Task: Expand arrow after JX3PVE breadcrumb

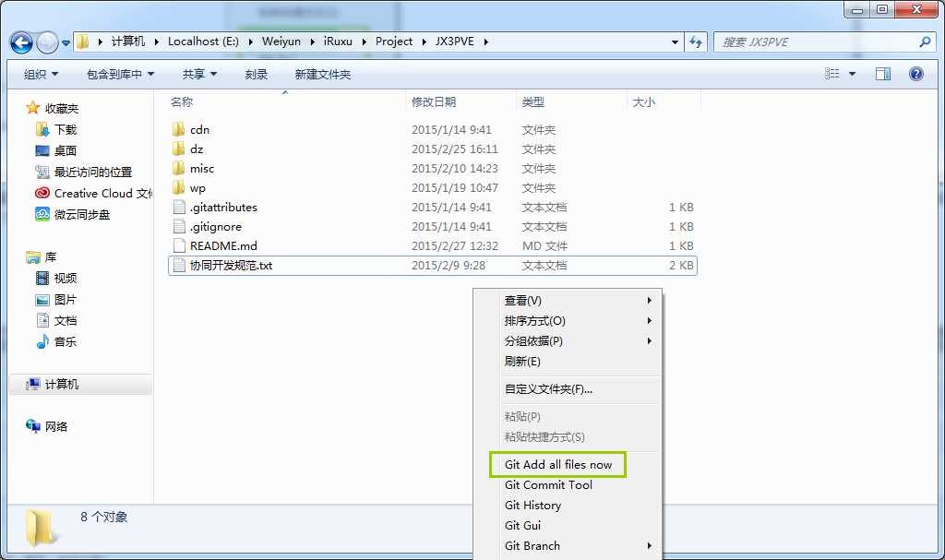Action: click(x=485, y=42)
